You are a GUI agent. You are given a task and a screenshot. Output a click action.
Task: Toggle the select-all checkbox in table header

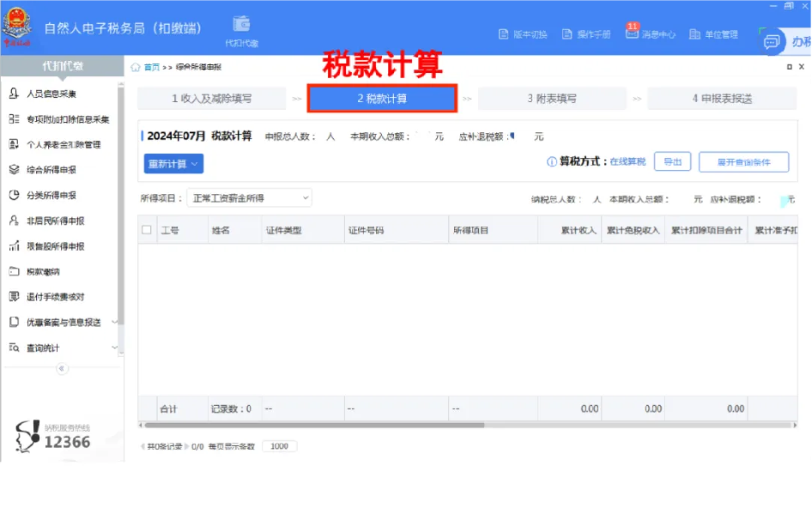(x=147, y=230)
